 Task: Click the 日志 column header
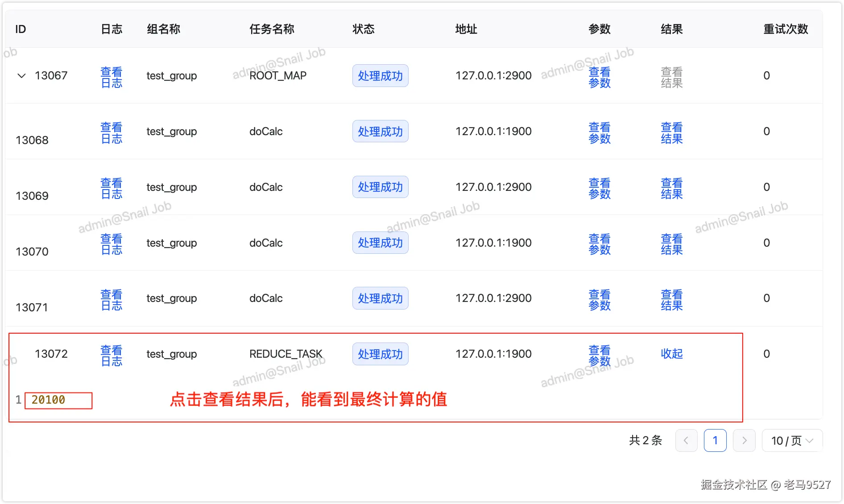click(112, 29)
